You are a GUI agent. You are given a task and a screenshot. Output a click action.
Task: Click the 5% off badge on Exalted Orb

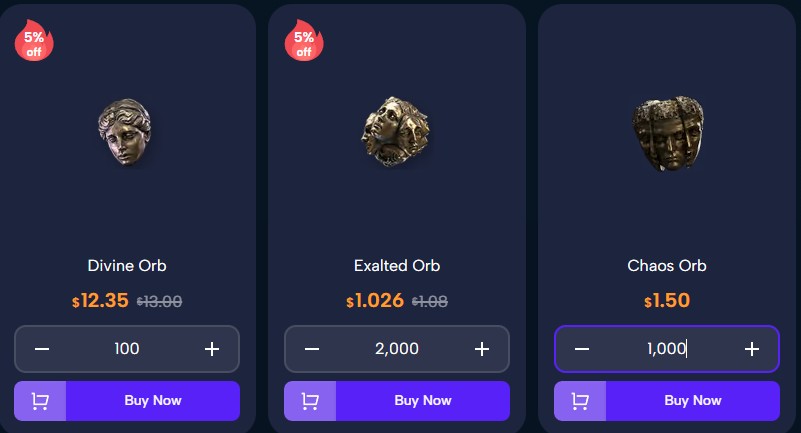304,41
